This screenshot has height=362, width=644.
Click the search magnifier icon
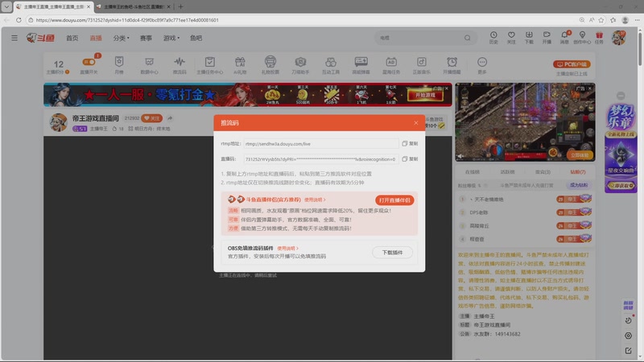pos(468,38)
